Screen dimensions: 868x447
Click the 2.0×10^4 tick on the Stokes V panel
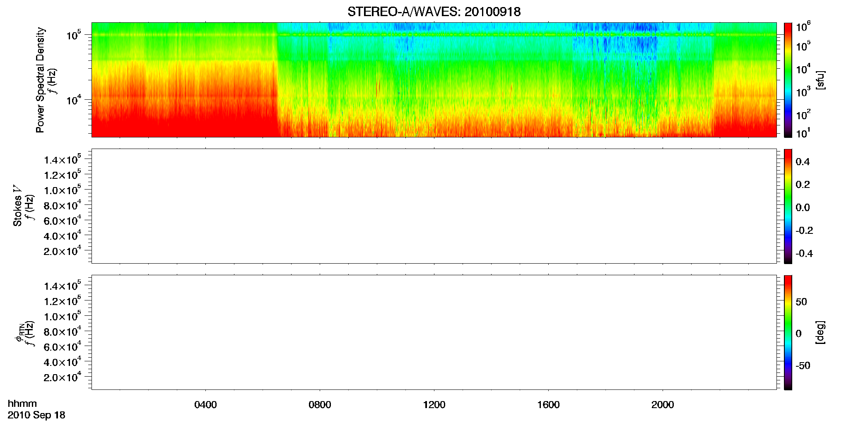[63, 250]
